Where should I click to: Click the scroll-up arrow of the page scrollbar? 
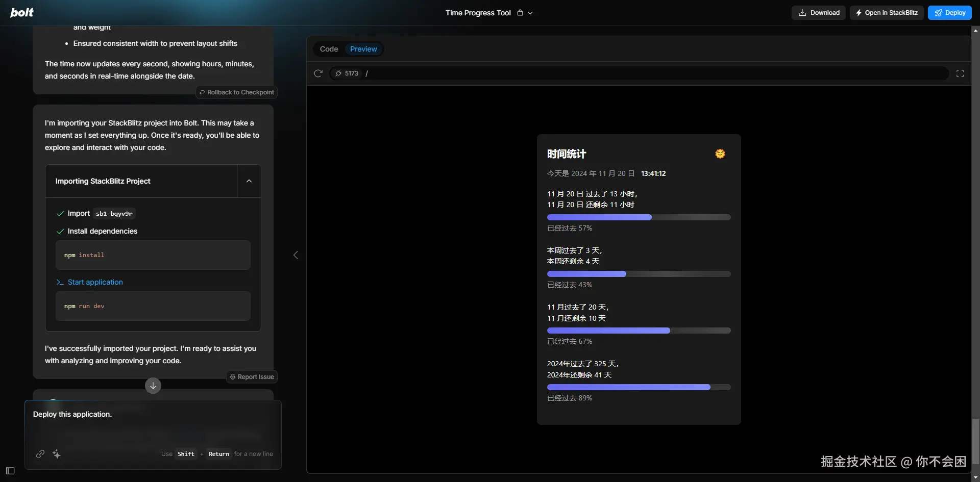[975, 30]
